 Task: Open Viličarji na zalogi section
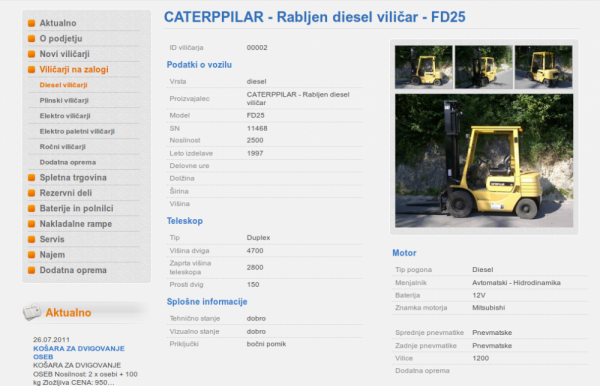click(x=74, y=69)
